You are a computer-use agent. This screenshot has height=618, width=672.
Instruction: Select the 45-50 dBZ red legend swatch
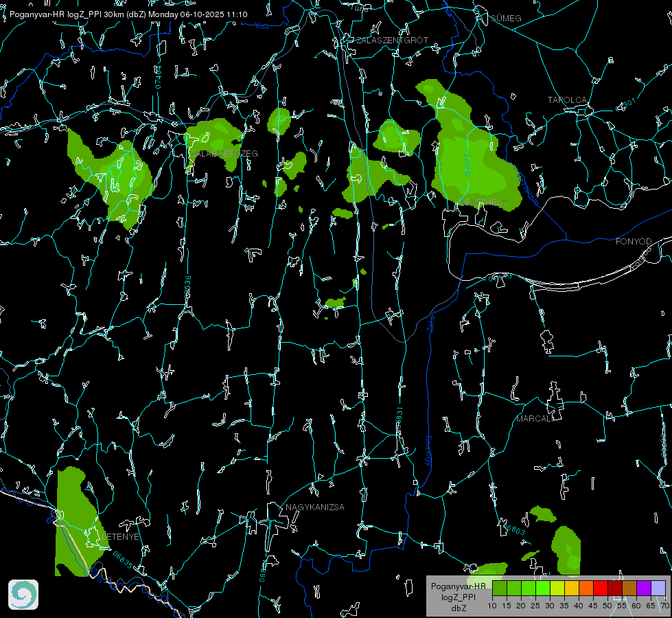(x=601, y=588)
